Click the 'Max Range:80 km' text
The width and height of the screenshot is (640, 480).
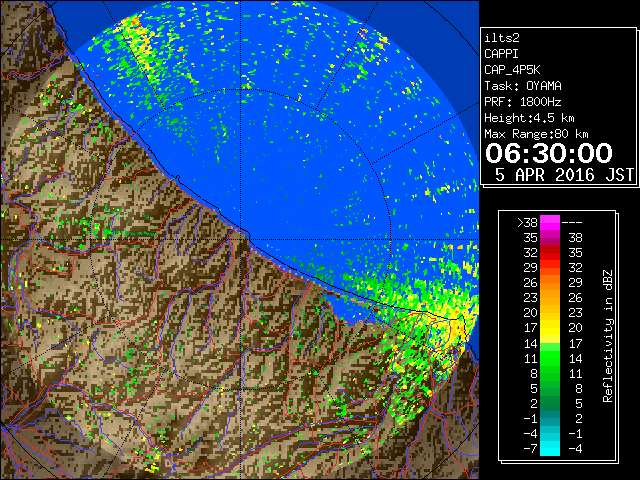pyautogui.click(x=536, y=134)
